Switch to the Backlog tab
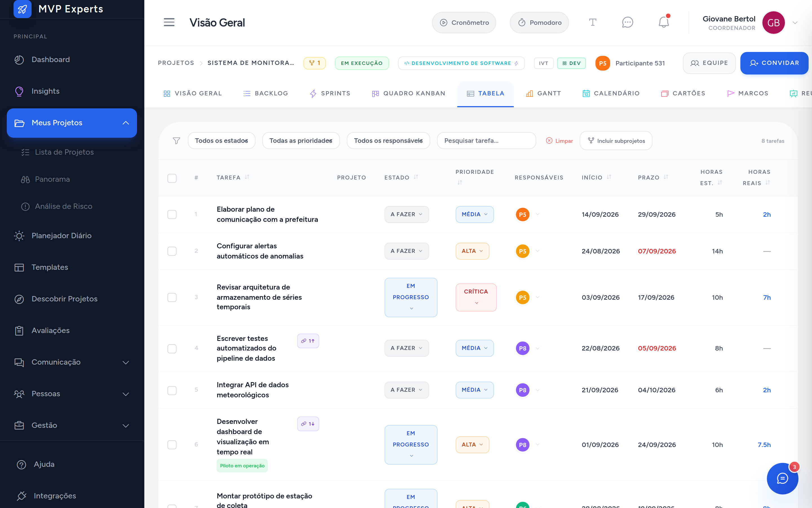 266,93
